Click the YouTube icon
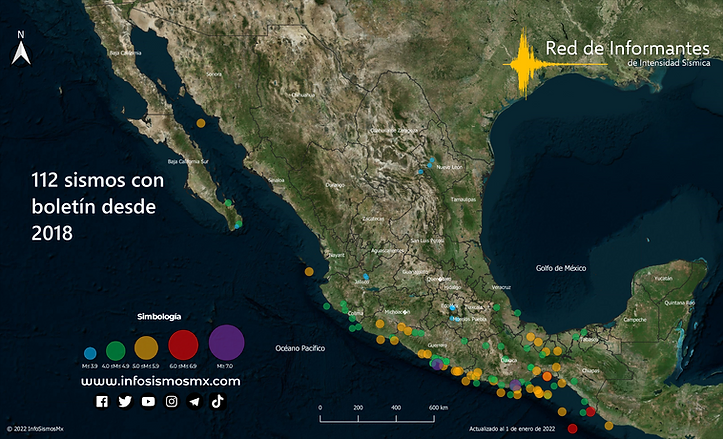 coord(148,401)
